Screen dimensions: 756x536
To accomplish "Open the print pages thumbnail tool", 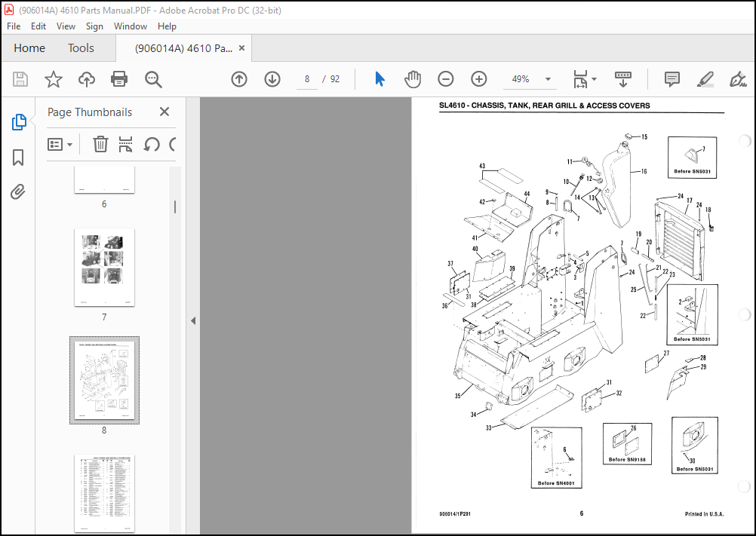I will tap(125, 144).
